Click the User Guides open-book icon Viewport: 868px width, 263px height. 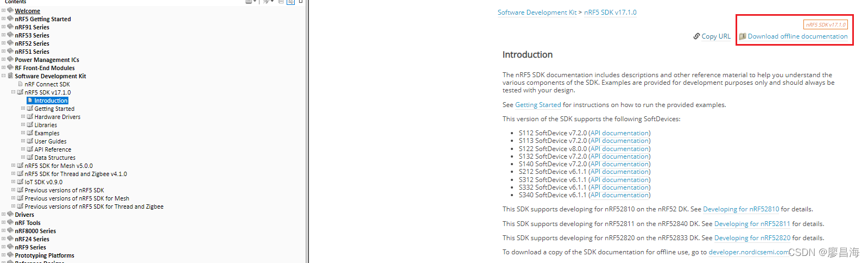tap(30, 141)
